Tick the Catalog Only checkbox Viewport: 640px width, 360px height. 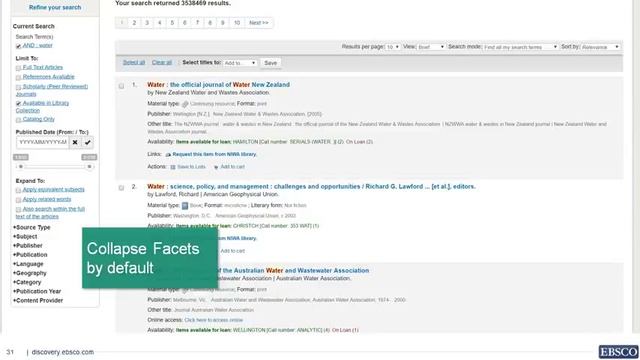click(18, 120)
